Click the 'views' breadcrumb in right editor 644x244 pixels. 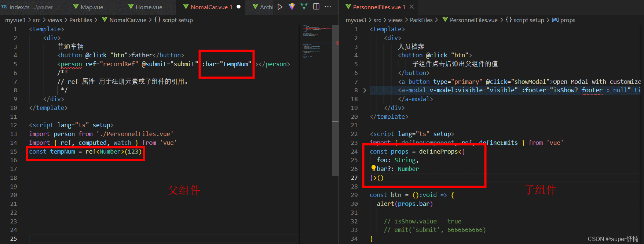pos(395,20)
